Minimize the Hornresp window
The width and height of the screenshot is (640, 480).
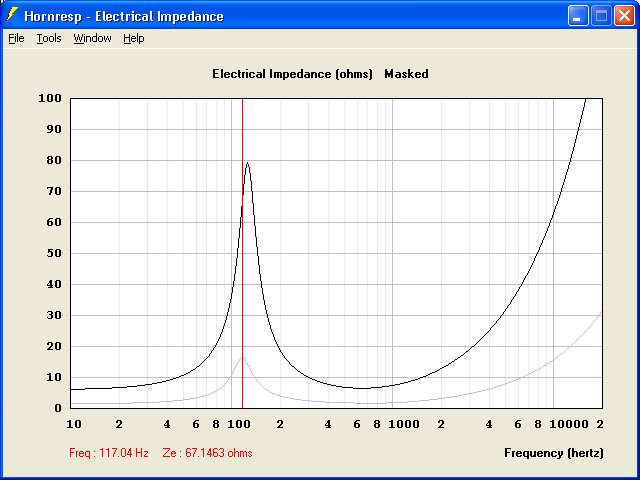point(578,16)
